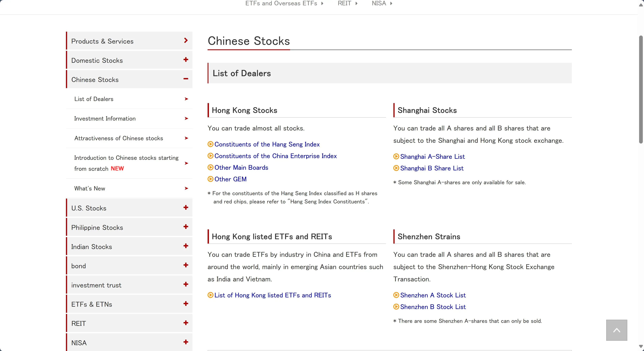Select Investment Information in sidebar

click(129, 119)
